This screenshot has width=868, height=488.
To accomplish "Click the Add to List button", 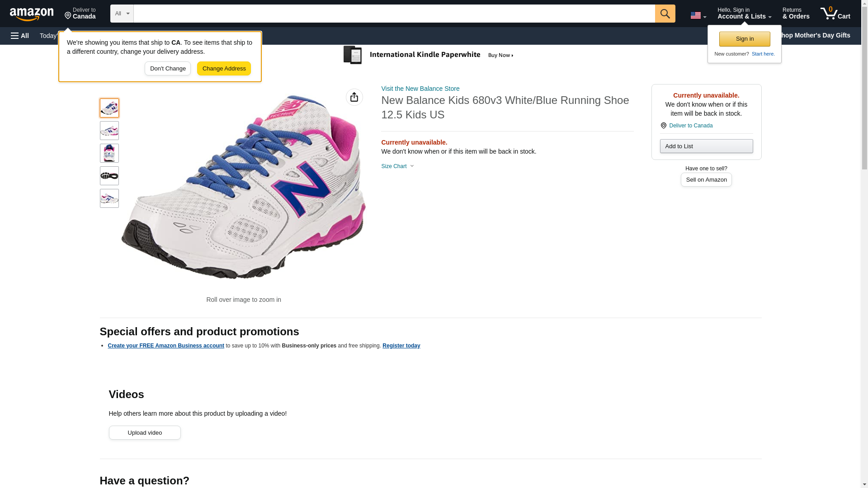I will (706, 146).
